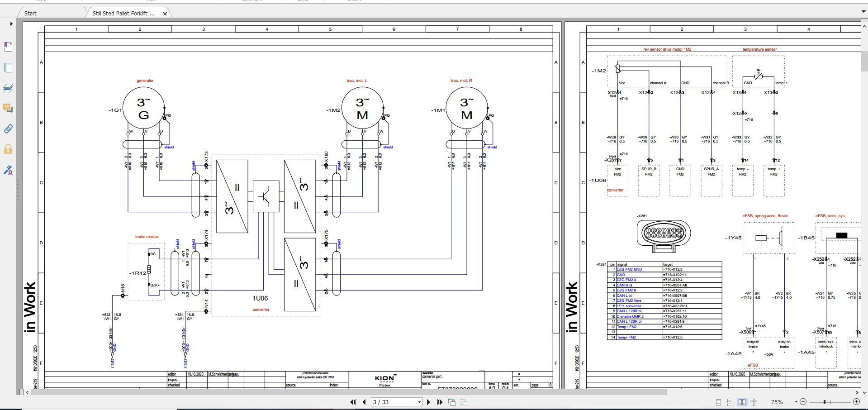Select the Still Sted Pallet Forklift tab
Viewport: 868px width, 410px height.
point(123,13)
